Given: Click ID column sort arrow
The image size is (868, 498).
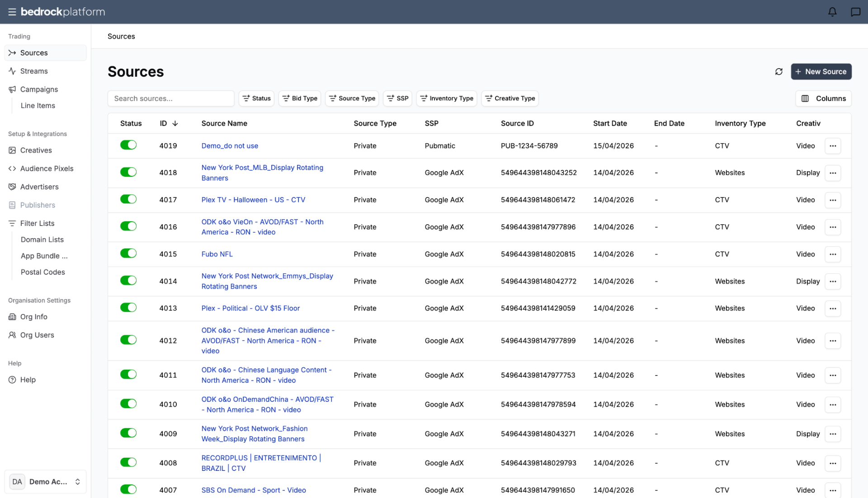Looking at the screenshot, I should click(175, 123).
